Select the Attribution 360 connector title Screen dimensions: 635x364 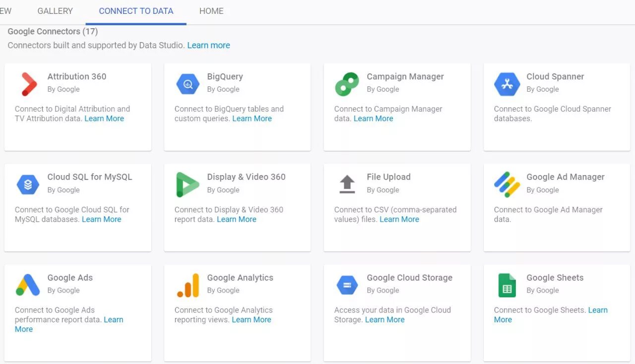pyautogui.click(x=77, y=76)
